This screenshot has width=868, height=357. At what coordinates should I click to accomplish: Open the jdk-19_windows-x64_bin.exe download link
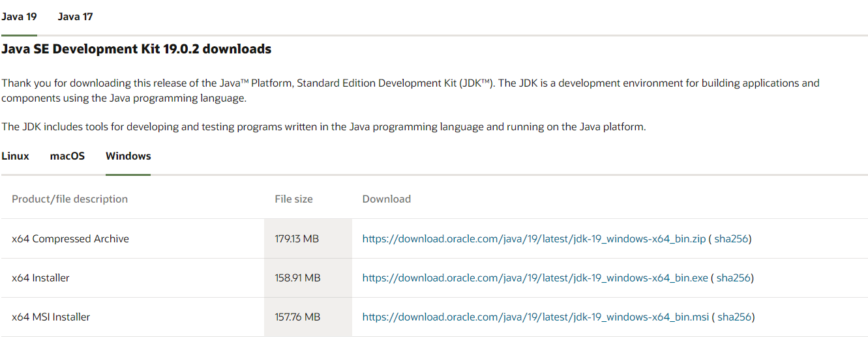(535, 278)
